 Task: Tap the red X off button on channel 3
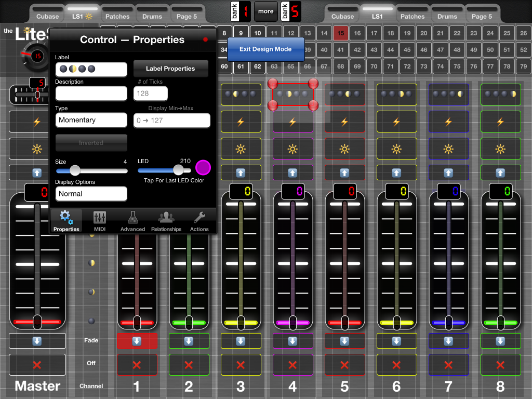(x=241, y=365)
